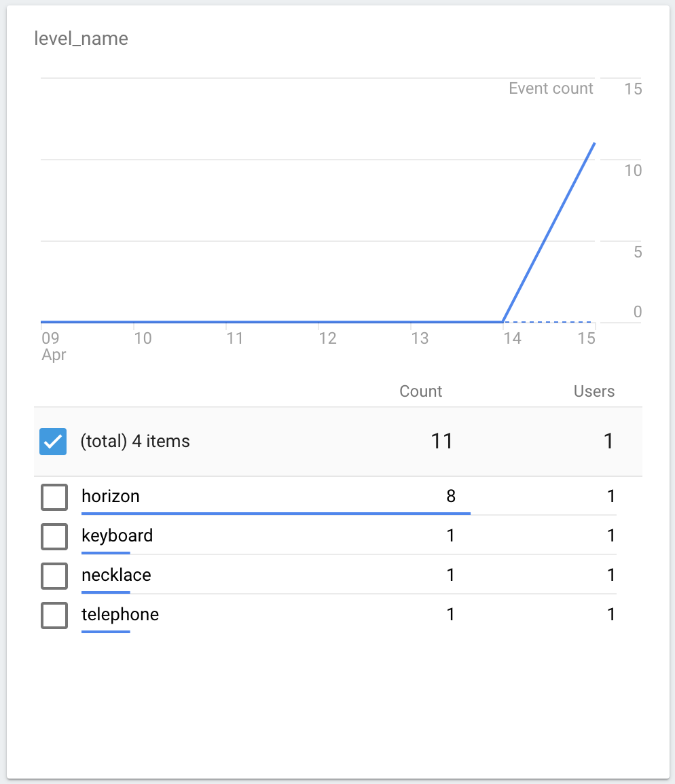
Task: Click the 12 date axis label
Action: point(327,338)
